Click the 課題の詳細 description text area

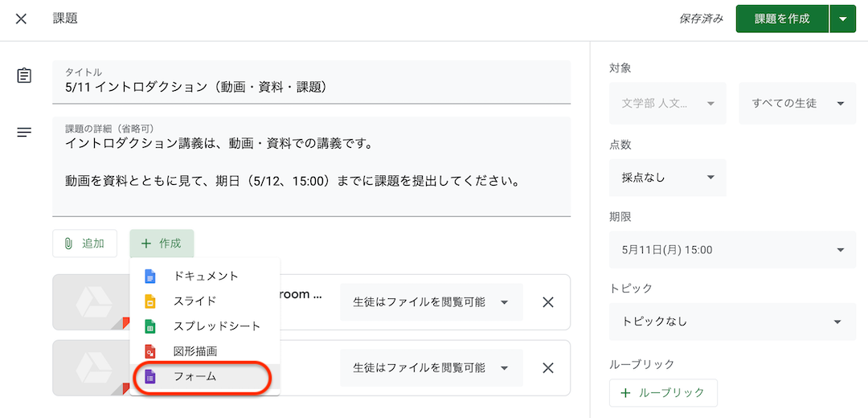point(311,166)
